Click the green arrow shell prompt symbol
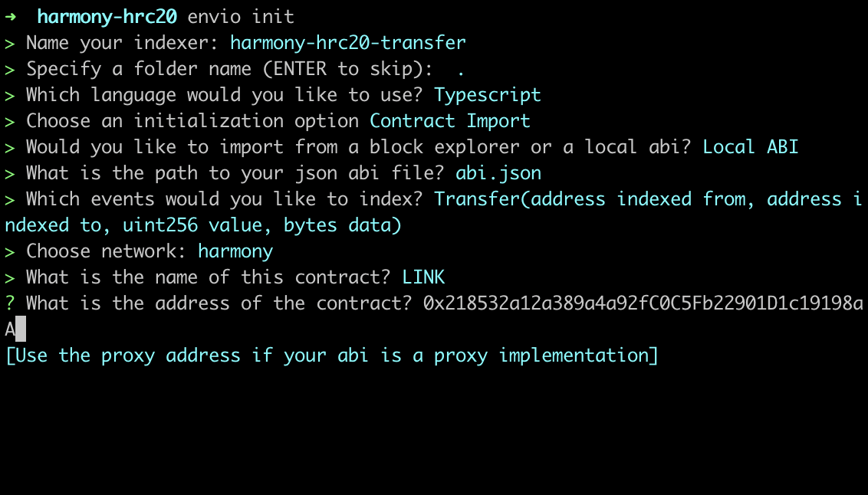Screen dimensions: 868x495 coord(11,16)
